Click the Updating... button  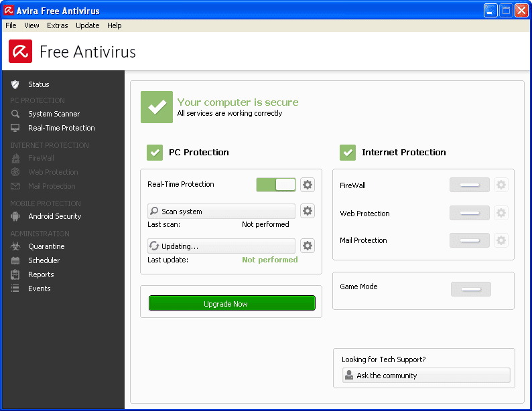221,246
